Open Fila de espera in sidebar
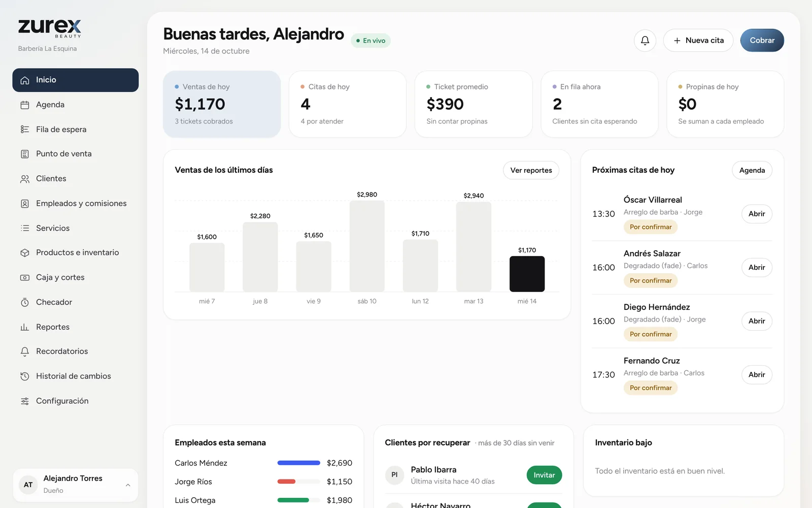 pos(76,130)
